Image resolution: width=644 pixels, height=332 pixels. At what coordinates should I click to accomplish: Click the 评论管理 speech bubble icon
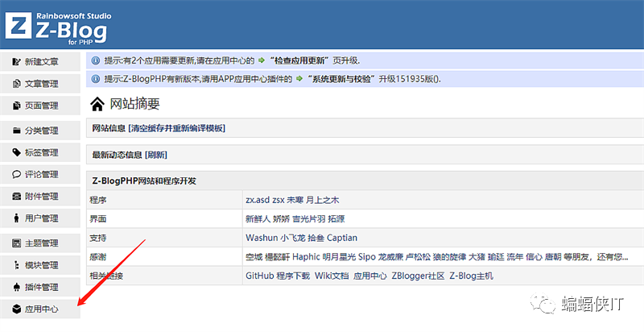pos(16,175)
